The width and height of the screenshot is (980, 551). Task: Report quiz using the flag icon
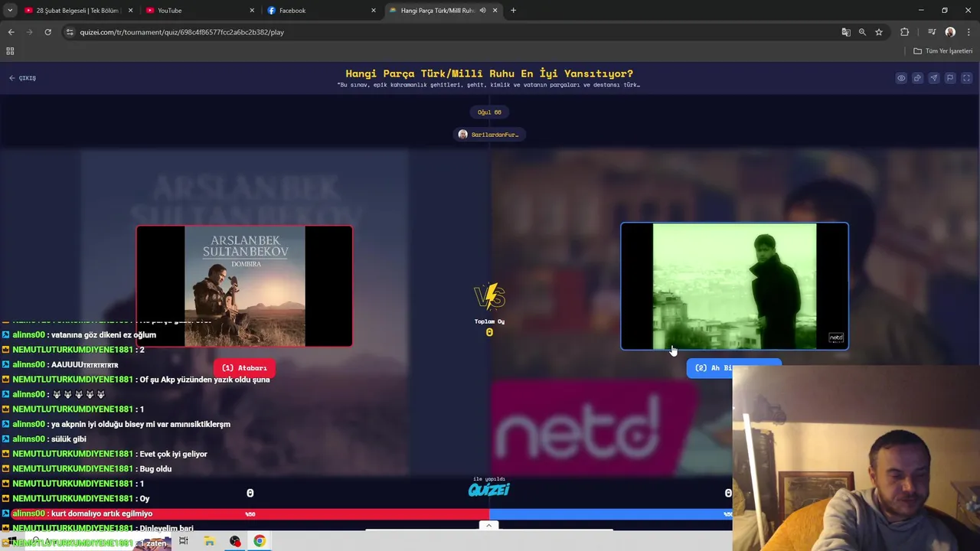tap(950, 78)
